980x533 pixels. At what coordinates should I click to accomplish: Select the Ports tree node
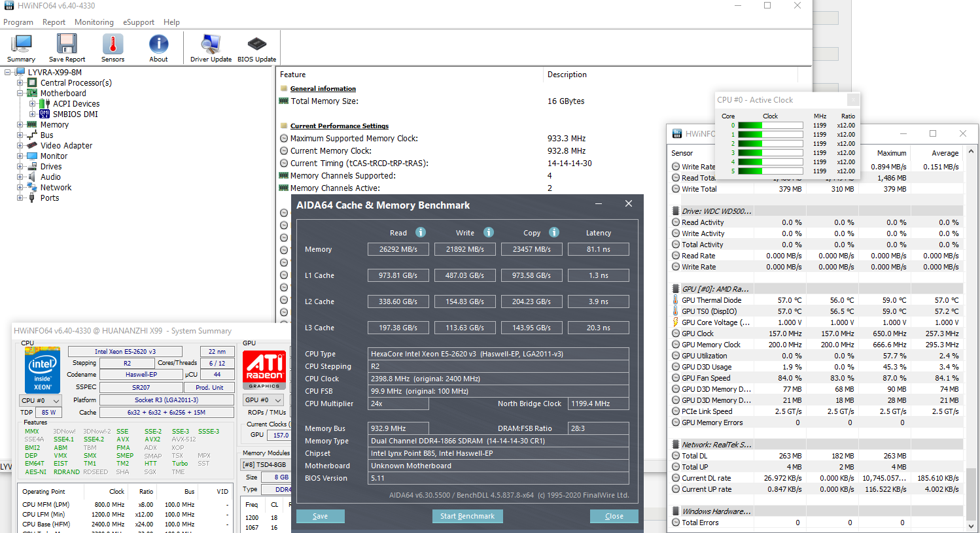coord(50,198)
